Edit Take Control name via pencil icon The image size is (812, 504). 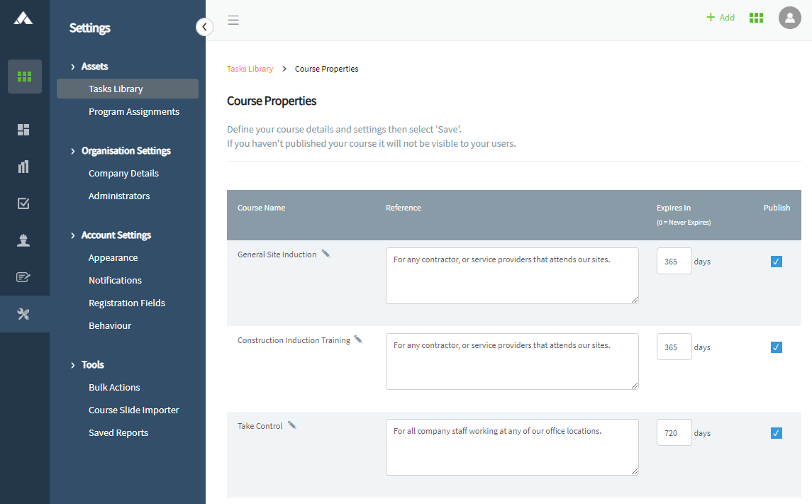click(292, 425)
